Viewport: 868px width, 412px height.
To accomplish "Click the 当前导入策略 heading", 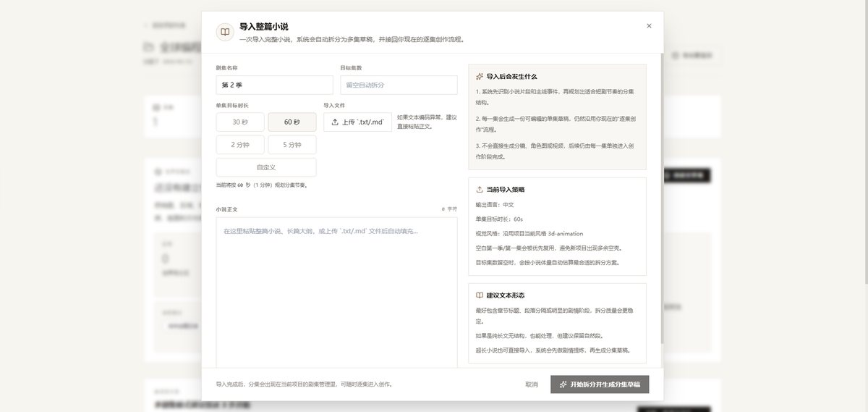I will coord(506,189).
